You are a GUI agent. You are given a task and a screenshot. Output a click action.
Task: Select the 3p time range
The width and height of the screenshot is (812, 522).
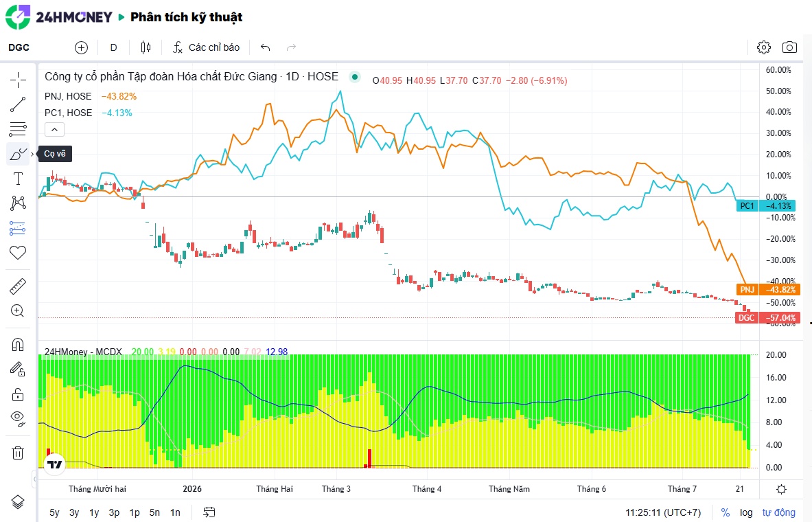115,512
